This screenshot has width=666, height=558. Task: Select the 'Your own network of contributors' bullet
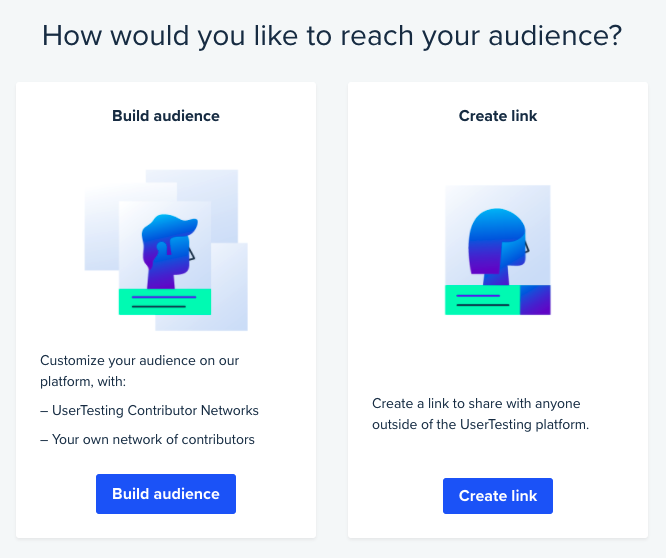pyautogui.click(x=147, y=440)
